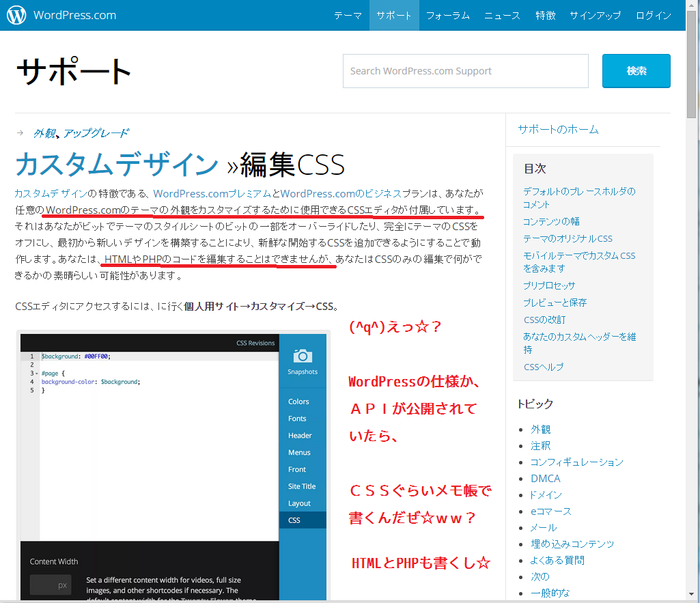The image size is (700, 603).
Task: Jump to モバイルテーマでカスタムCSSを含みます section
Action: coord(579,262)
